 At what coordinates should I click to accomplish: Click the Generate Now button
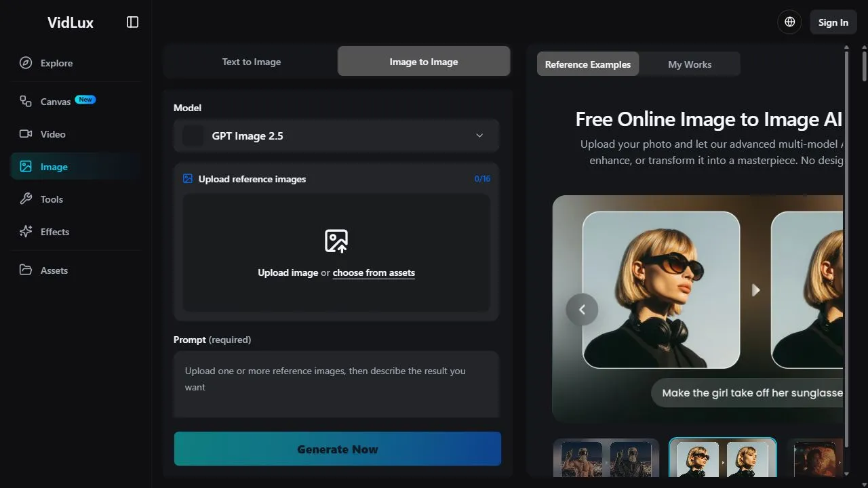(338, 449)
